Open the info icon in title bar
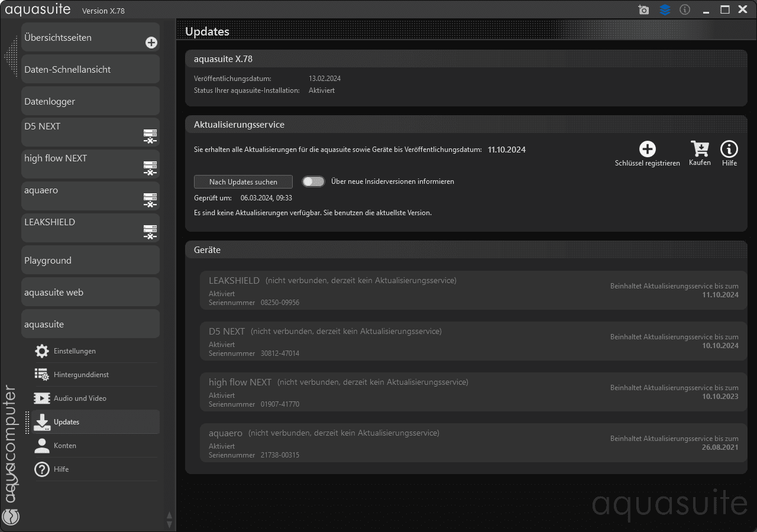The image size is (757, 532). pyautogui.click(x=685, y=10)
